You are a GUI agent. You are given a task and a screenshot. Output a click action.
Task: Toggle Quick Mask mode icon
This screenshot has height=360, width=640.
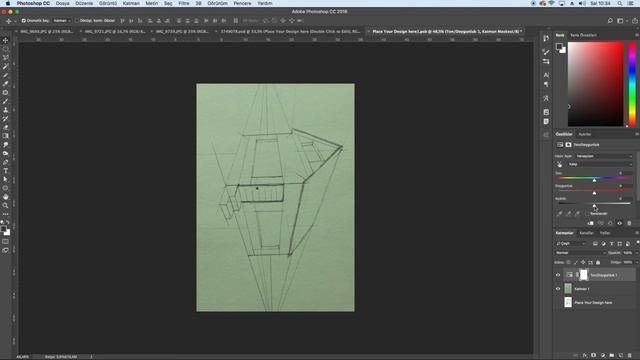click(5, 242)
